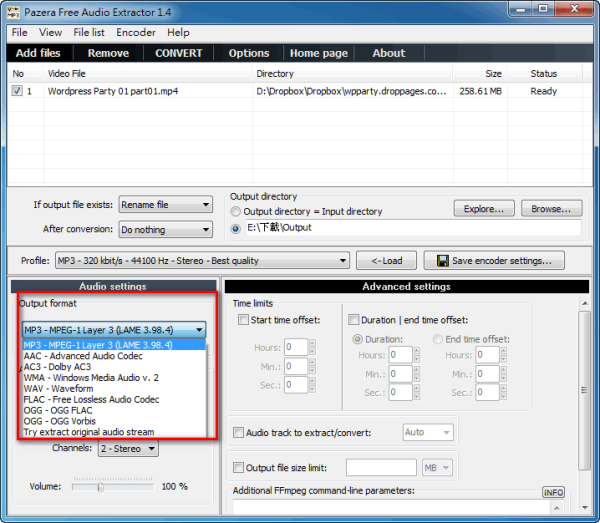The height and width of the screenshot is (523, 600).
Task: Click the Video File column header
Action: (148, 73)
